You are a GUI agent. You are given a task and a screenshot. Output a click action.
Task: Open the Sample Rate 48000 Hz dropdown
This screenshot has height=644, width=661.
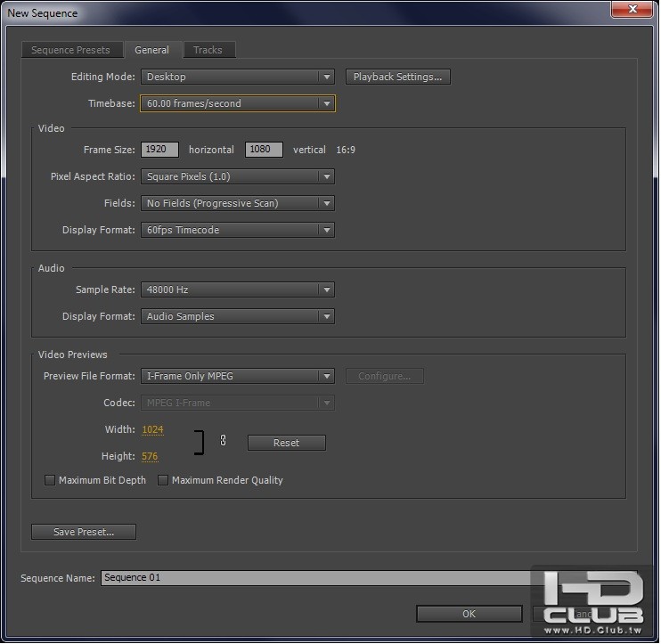click(x=238, y=289)
